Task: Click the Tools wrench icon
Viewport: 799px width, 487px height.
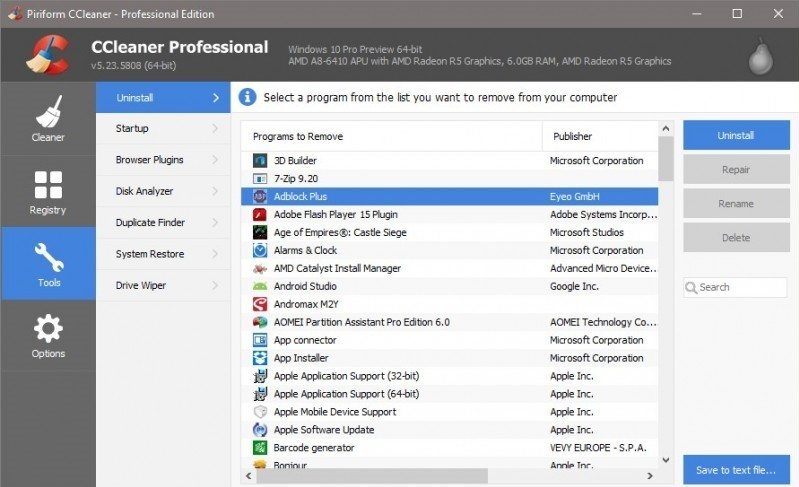Action: (48, 257)
